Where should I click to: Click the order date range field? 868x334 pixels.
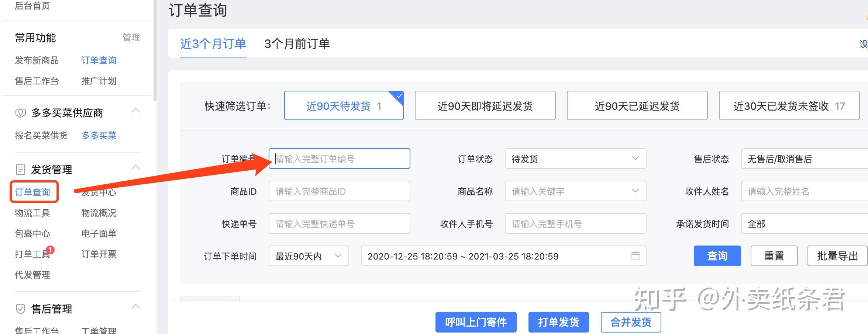503,256
